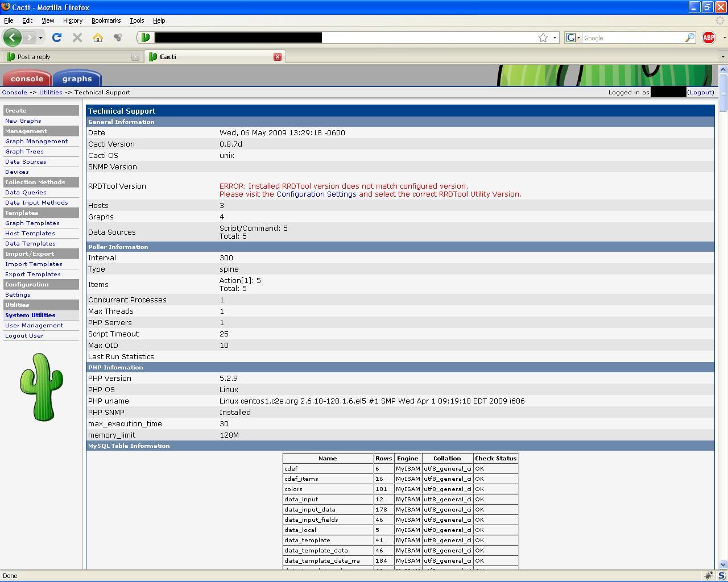The height and width of the screenshot is (582, 728).
Task: Click the Cacti Version value 0.8.7d
Action: tap(231, 144)
